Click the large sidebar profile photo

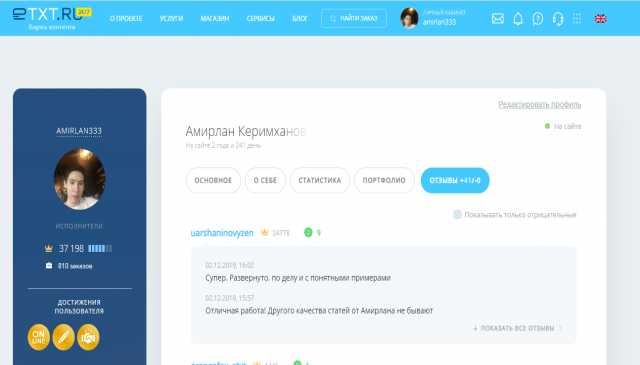point(80,179)
